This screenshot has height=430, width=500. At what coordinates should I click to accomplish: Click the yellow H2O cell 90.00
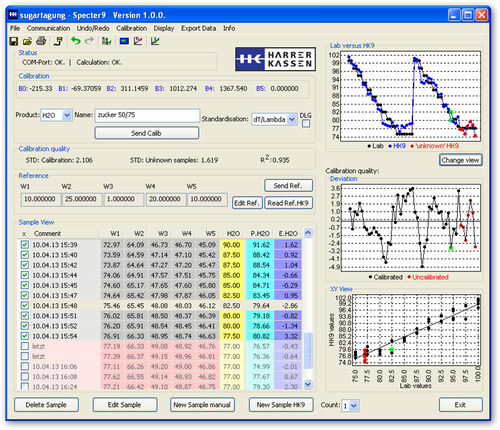pos(232,245)
